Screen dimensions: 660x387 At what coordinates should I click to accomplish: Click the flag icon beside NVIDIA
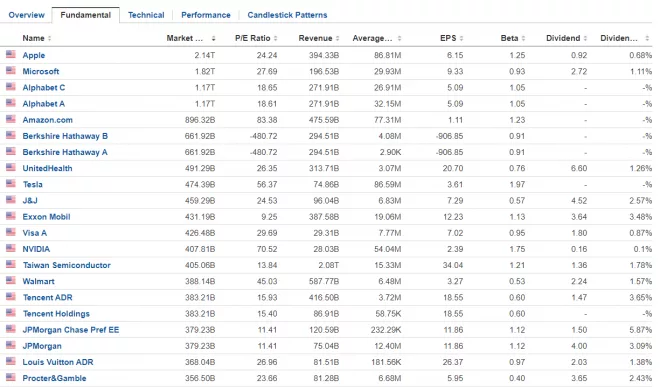11,248
